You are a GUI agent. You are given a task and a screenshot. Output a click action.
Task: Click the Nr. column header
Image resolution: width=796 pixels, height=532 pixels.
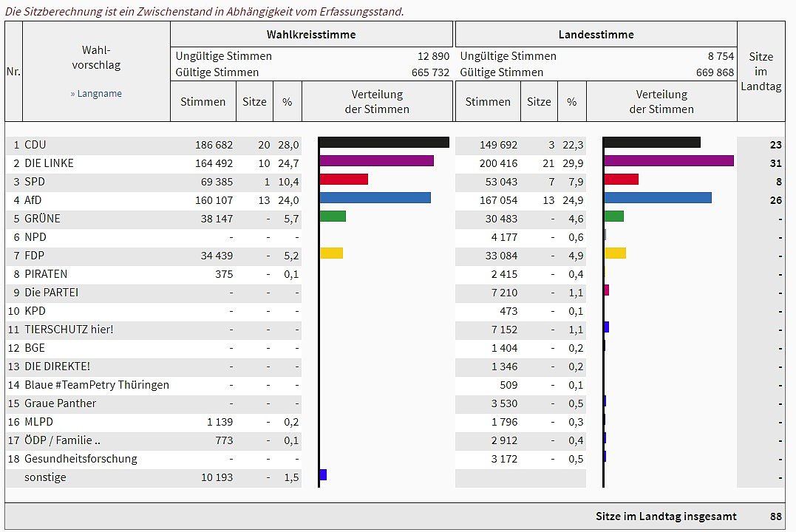click(13, 72)
